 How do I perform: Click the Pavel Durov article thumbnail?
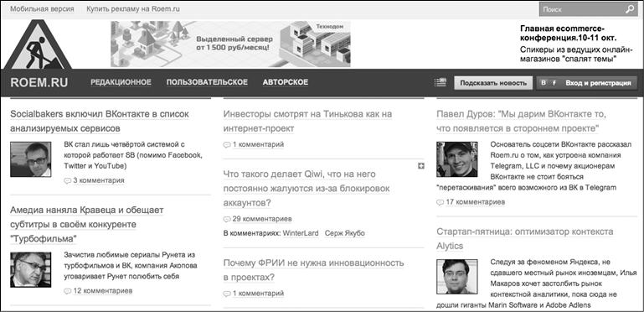pos(457,159)
